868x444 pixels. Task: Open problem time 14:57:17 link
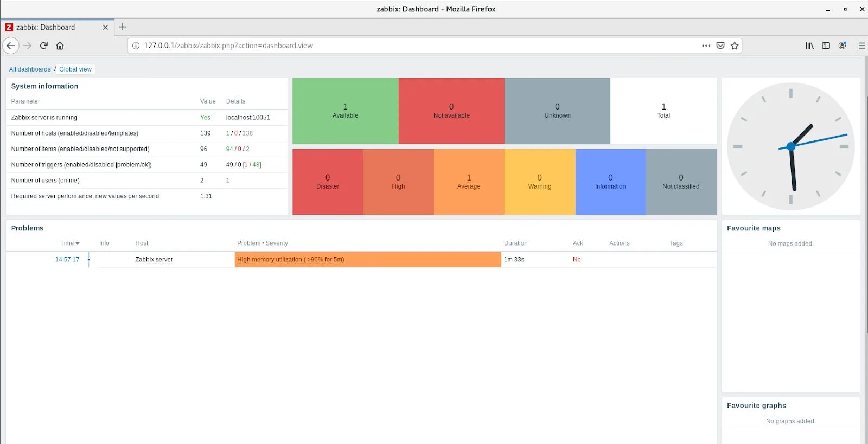pyautogui.click(x=67, y=260)
